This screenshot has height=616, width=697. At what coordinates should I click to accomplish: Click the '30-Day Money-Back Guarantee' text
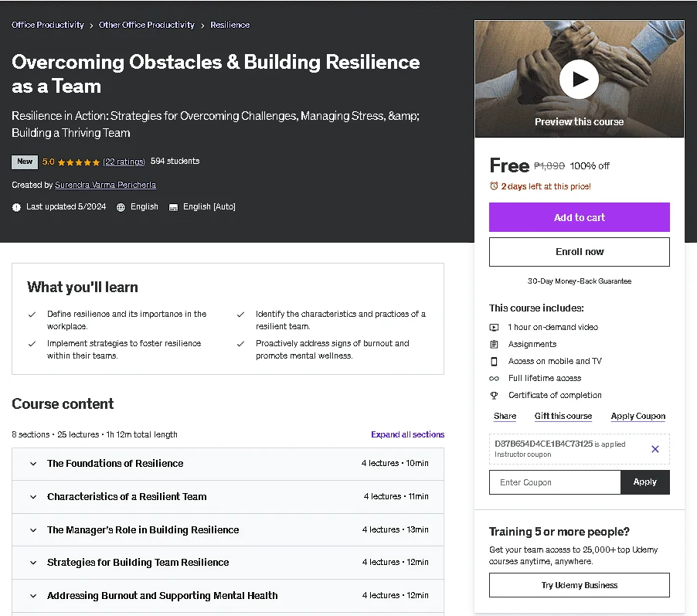(580, 281)
